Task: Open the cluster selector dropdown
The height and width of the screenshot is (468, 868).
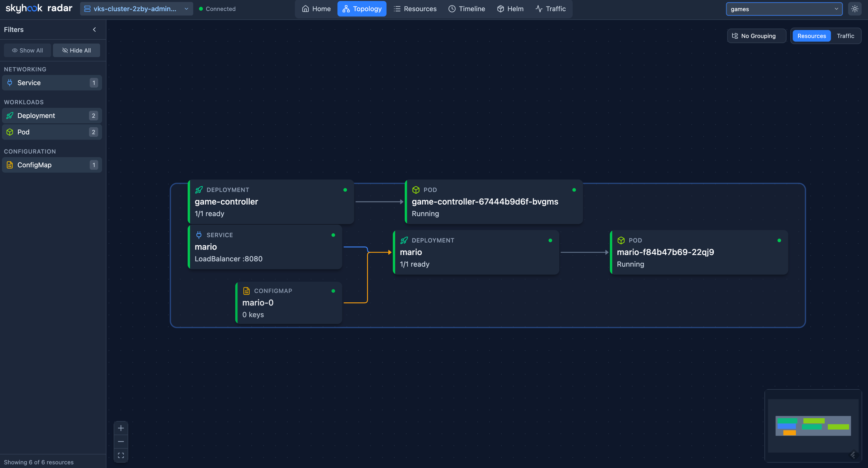Action: [x=137, y=9]
